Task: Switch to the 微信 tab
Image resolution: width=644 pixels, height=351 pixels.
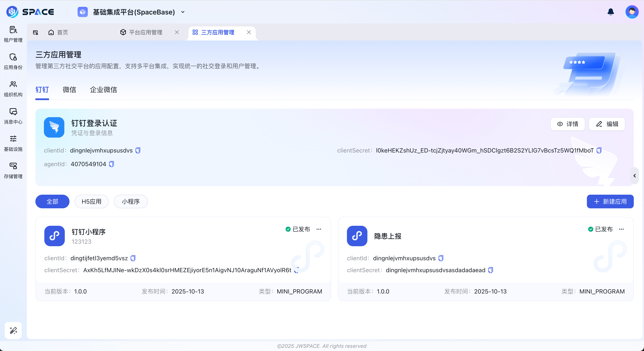Action: 69,89
